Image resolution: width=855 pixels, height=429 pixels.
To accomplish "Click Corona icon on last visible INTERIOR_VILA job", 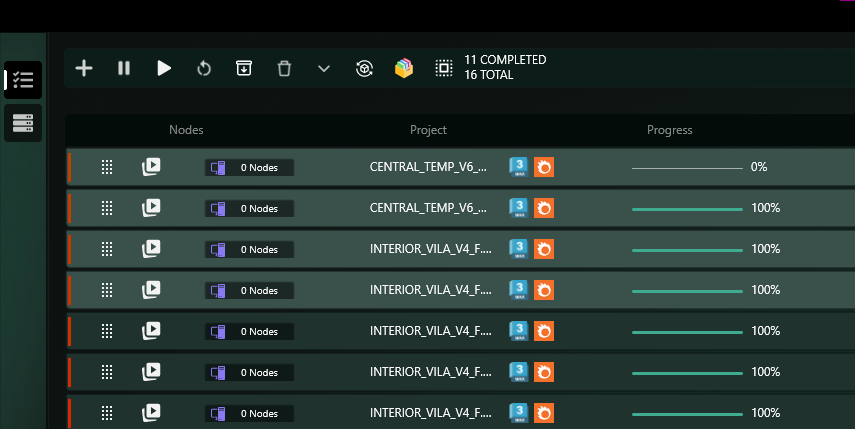I will click(x=544, y=413).
